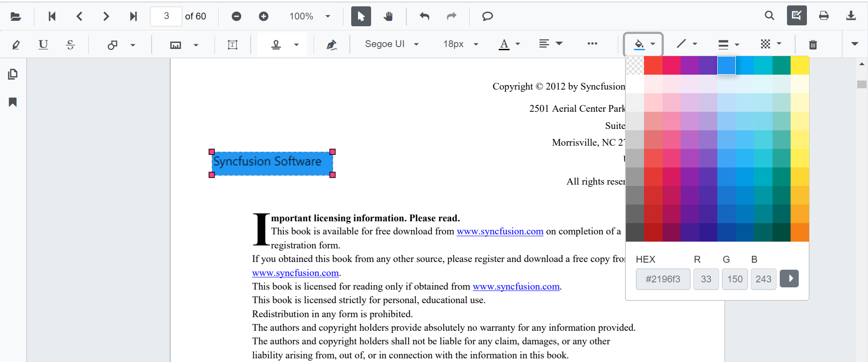868x362 pixels.
Task: Pick the teal green swatch in top row
Action: pyautogui.click(x=782, y=65)
